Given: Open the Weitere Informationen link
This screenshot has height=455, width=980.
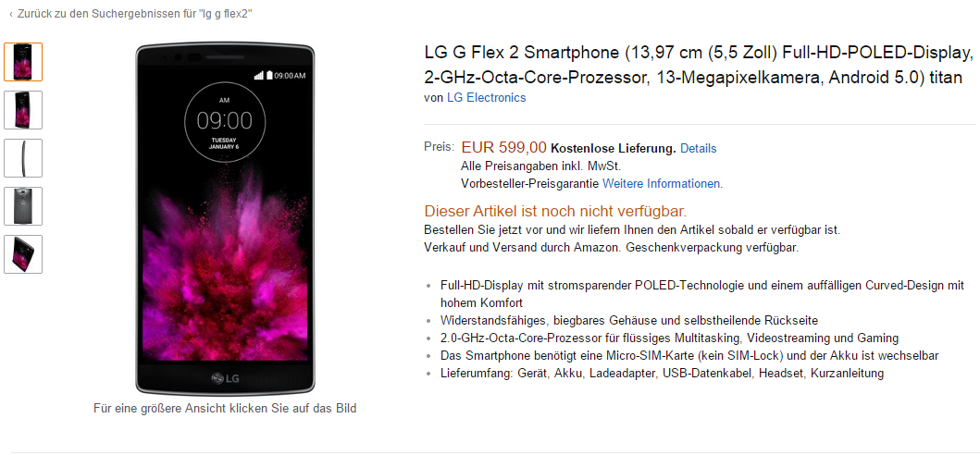Looking at the screenshot, I should tap(662, 184).
